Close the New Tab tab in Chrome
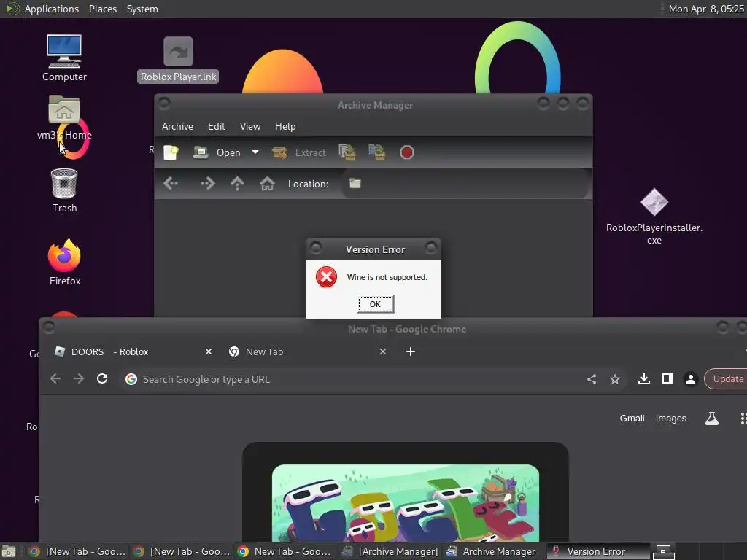The image size is (747, 560). (x=382, y=351)
